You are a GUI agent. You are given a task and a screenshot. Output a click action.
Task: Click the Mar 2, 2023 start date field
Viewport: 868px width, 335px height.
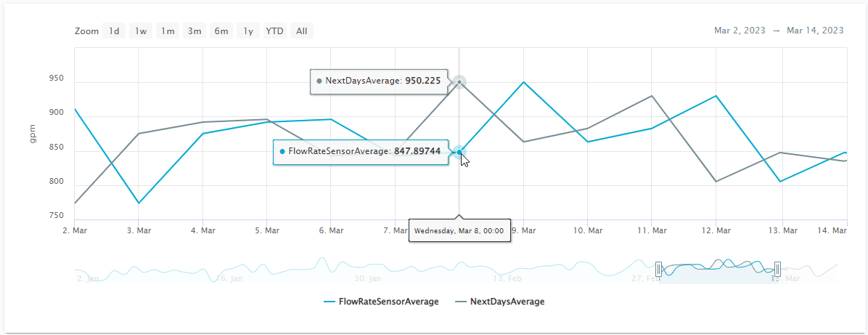(x=739, y=31)
